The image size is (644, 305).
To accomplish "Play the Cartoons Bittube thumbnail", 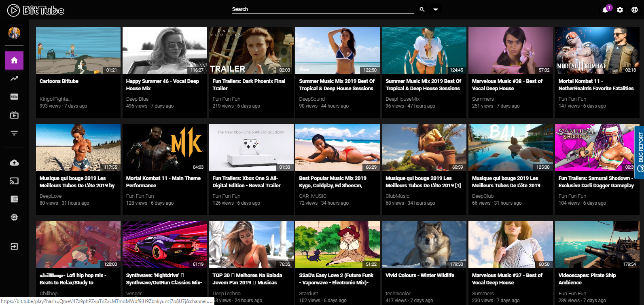I will point(78,50).
